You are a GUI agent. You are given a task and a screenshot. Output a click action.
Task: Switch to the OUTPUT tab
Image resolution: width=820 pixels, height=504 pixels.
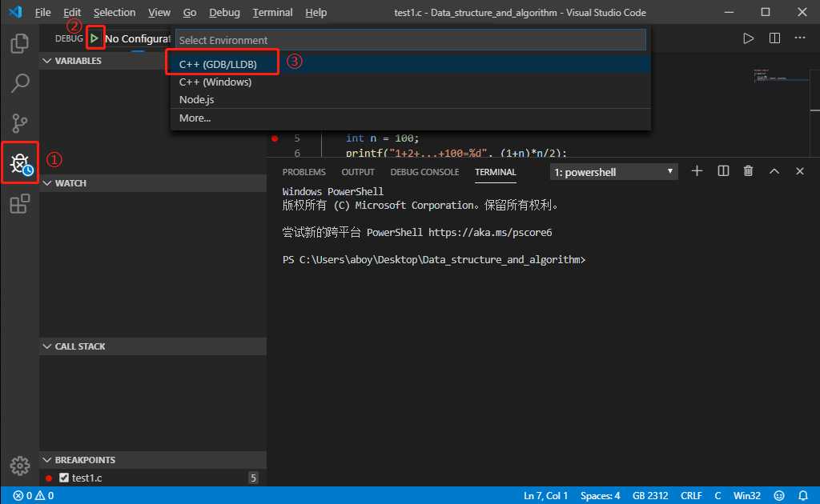tap(358, 172)
